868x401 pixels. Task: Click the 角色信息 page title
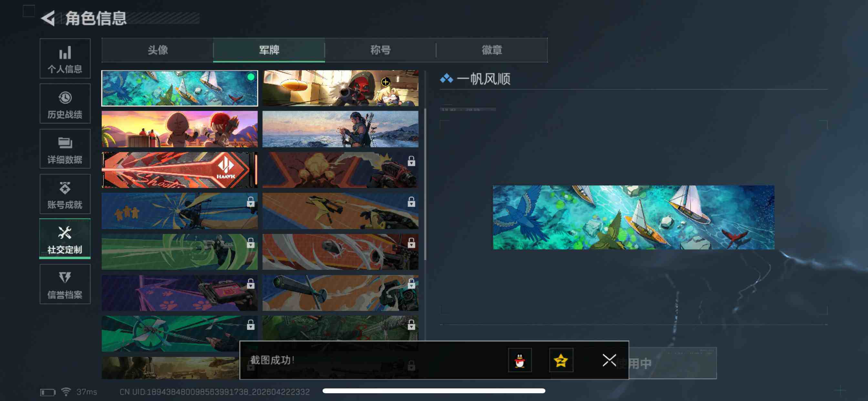tap(96, 18)
